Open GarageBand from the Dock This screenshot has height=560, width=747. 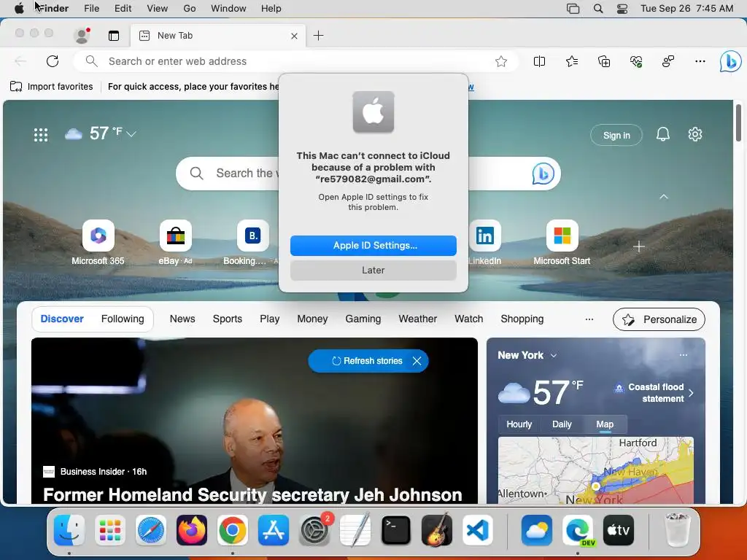[x=437, y=530]
